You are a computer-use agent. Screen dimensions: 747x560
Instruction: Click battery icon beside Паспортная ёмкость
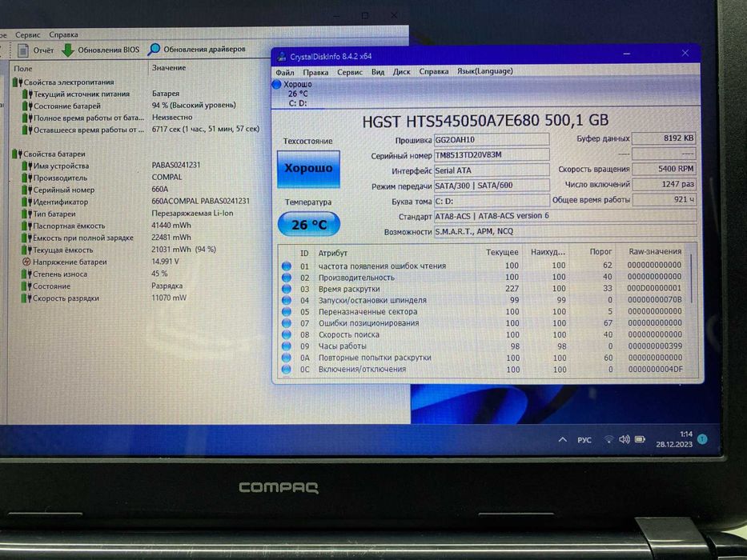point(27,226)
